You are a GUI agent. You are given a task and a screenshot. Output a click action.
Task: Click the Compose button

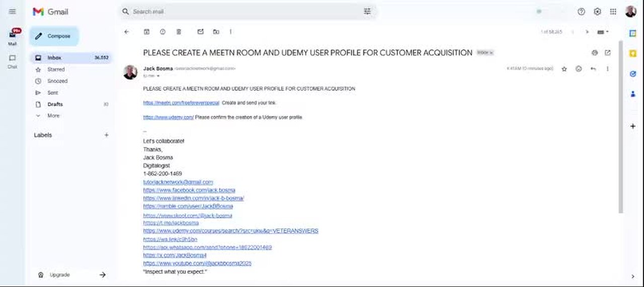(54, 36)
